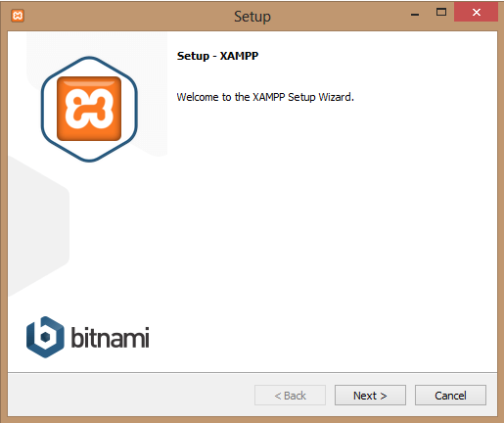This screenshot has height=423, width=504.
Task: Cancel the XAMPP setup
Action: [450, 396]
